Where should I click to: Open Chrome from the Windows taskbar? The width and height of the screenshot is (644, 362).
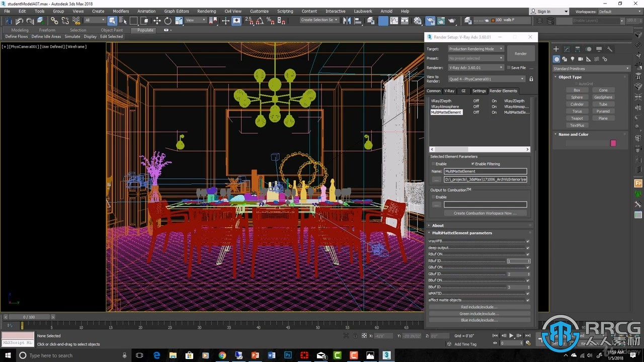(x=222, y=355)
